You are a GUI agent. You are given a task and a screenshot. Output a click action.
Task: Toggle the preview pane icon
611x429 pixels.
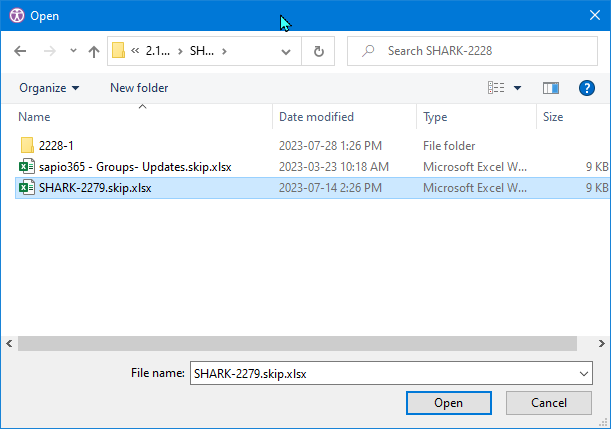coord(550,88)
